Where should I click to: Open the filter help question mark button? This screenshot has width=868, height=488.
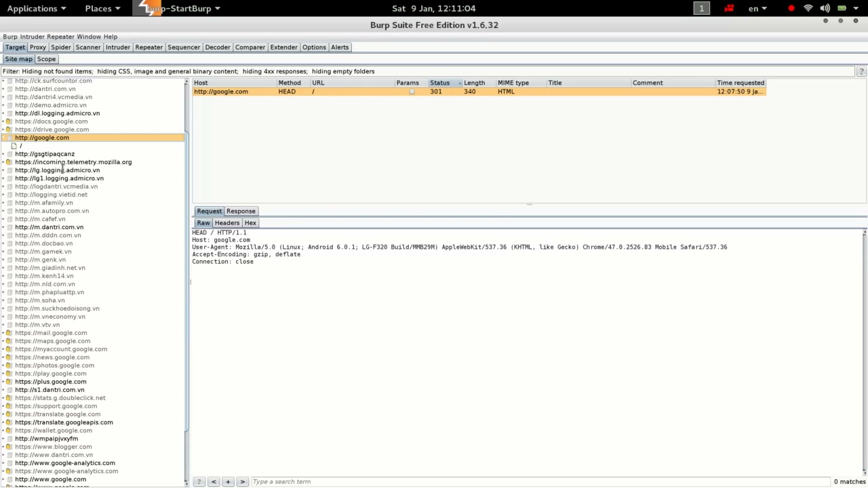(x=861, y=71)
